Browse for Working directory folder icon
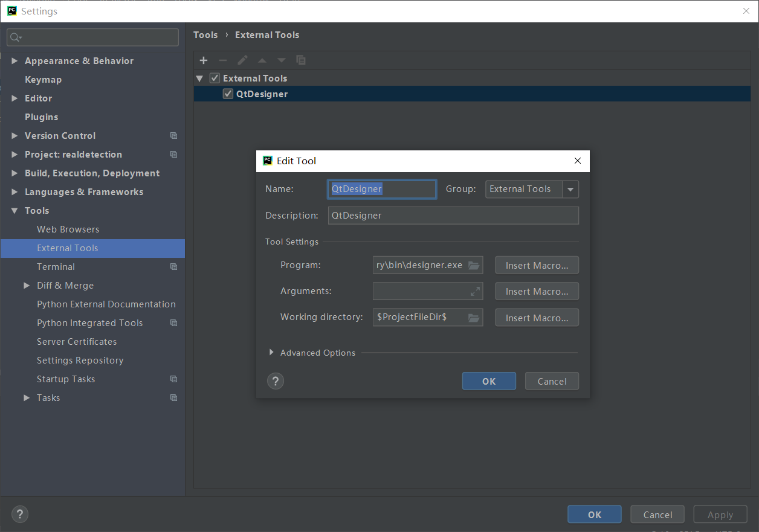The height and width of the screenshot is (532, 759). tap(474, 317)
